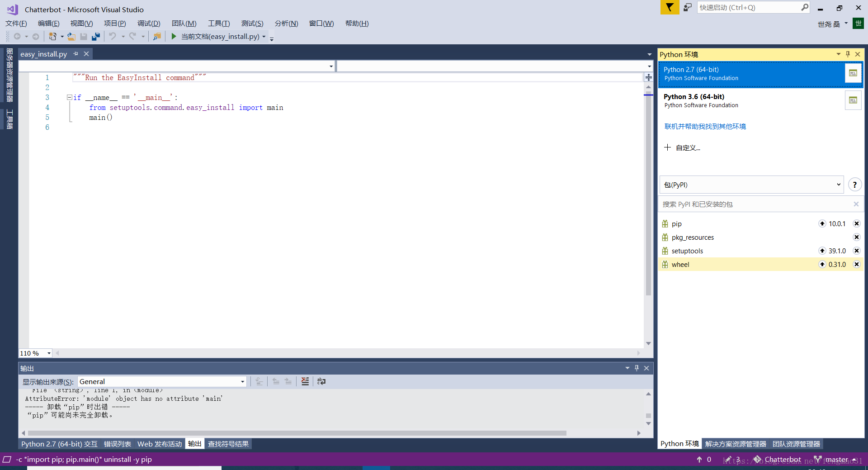Screen dimensions: 868x470
Task: Pin the easy_install.py tab
Action: [x=75, y=54]
